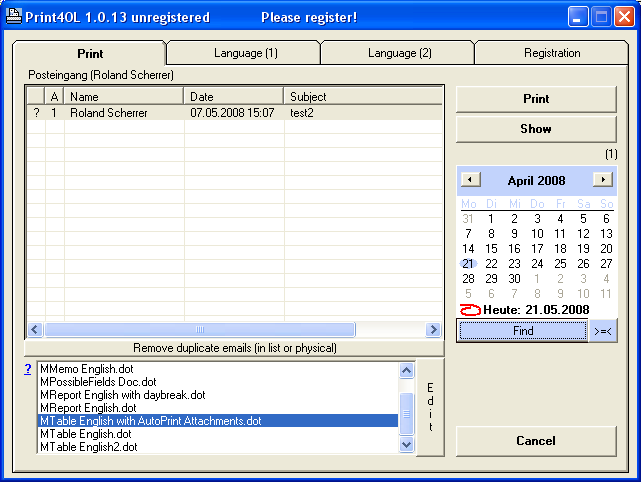The image size is (641, 482).
Task: Click left arrow of email list scrollbar
Action: (35, 330)
